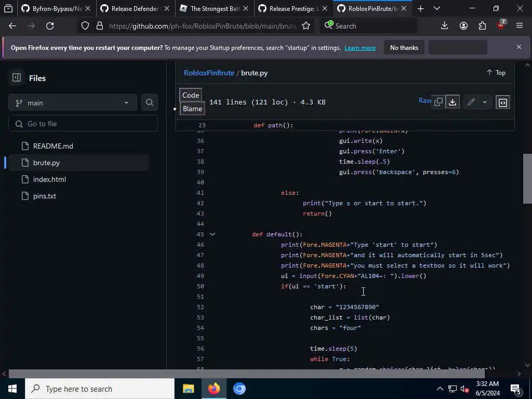Open the Firefox View icon beside the tabs
Screen dimensions: 532x399
coord(8,8)
